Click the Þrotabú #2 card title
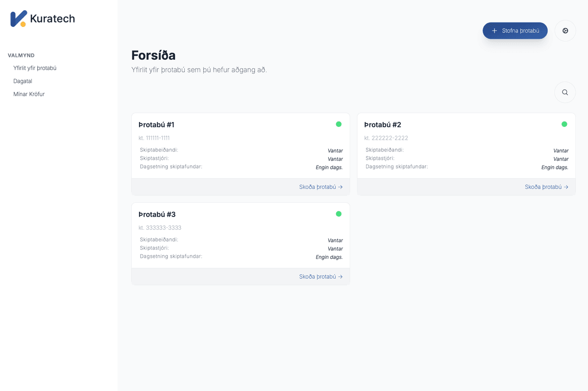Image resolution: width=588 pixels, height=391 pixels. pos(382,125)
